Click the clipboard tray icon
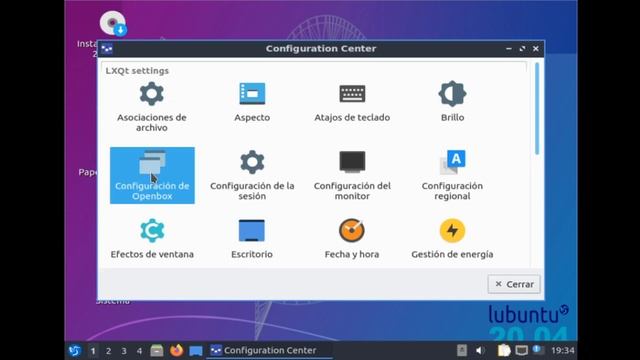The image size is (640, 360). [504, 350]
